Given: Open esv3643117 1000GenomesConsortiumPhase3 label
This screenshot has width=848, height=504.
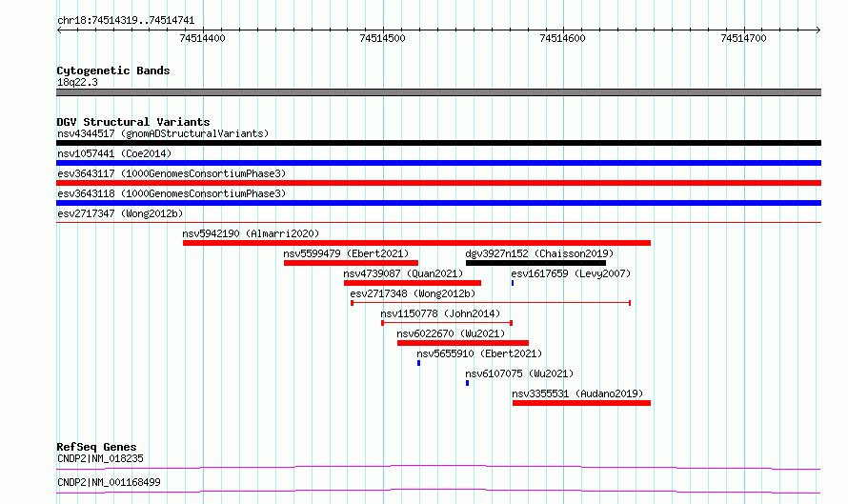Looking at the screenshot, I should tap(172, 173).
